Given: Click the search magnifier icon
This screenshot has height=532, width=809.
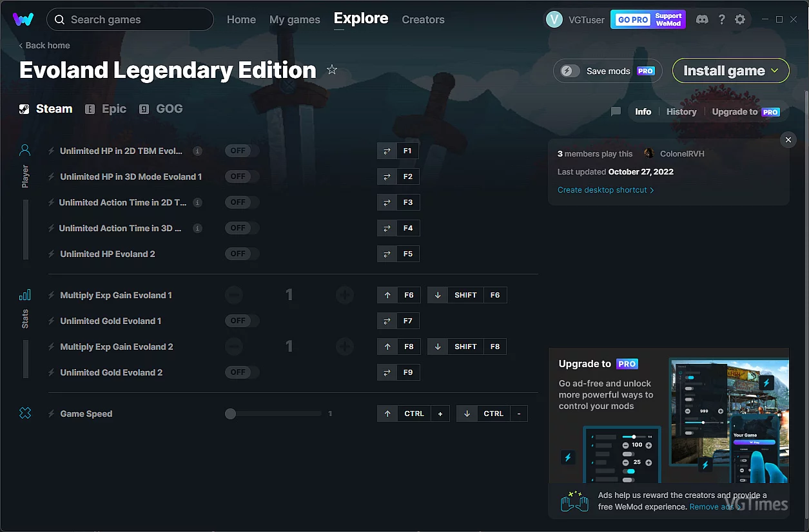Looking at the screenshot, I should (x=59, y=19).
